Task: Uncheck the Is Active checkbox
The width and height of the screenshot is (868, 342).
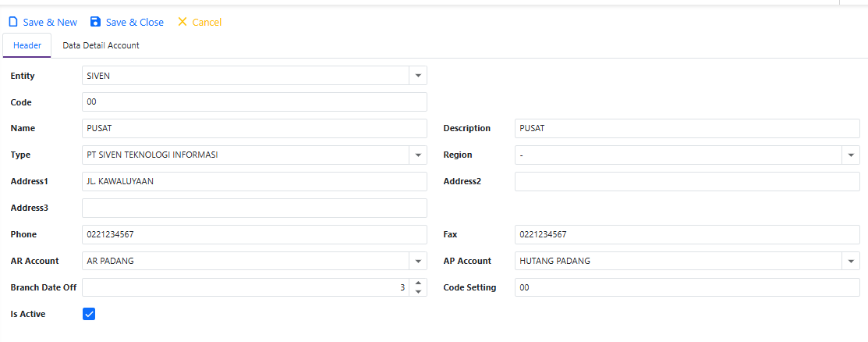Action: [89, 315]
